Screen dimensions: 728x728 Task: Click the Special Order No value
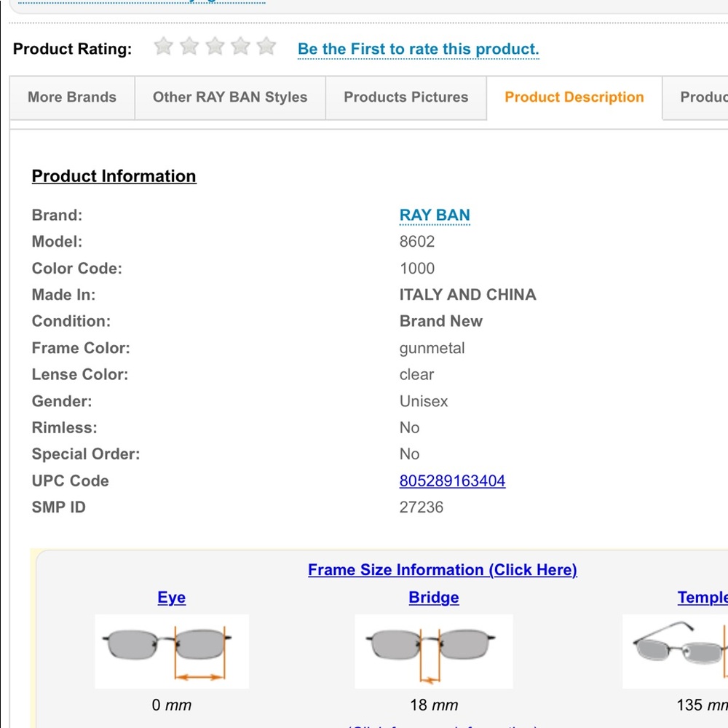[x=409, y=454]
